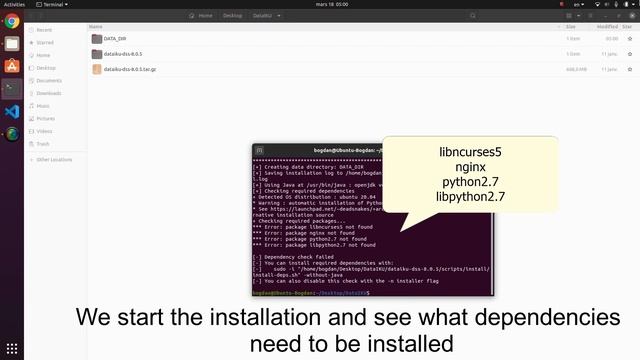This screenshot has width=640, height=360.
Task: Click the new tab icon in the Terminal title bar
Action: (x=260, y=150)
